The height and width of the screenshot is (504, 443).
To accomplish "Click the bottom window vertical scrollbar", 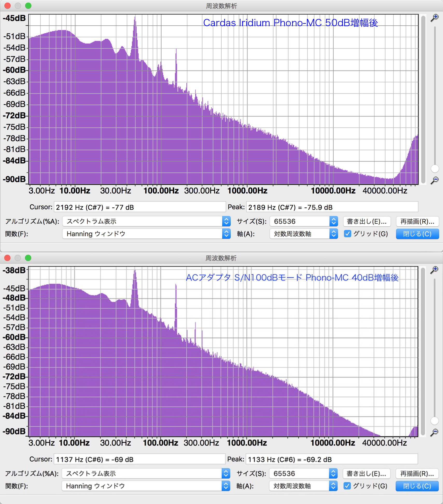I will pyautogui.click(x=423, y=351).
